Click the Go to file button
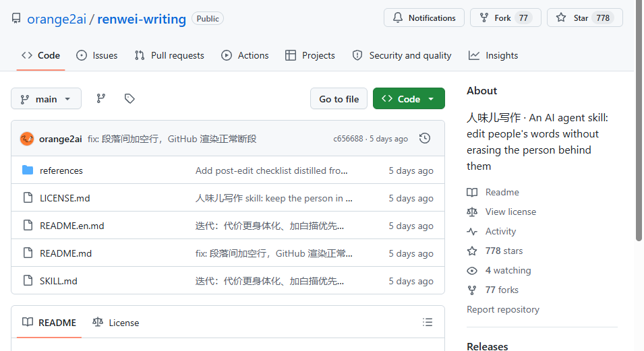The height and width of the screenshot is (351, 644). click(339, 98)
